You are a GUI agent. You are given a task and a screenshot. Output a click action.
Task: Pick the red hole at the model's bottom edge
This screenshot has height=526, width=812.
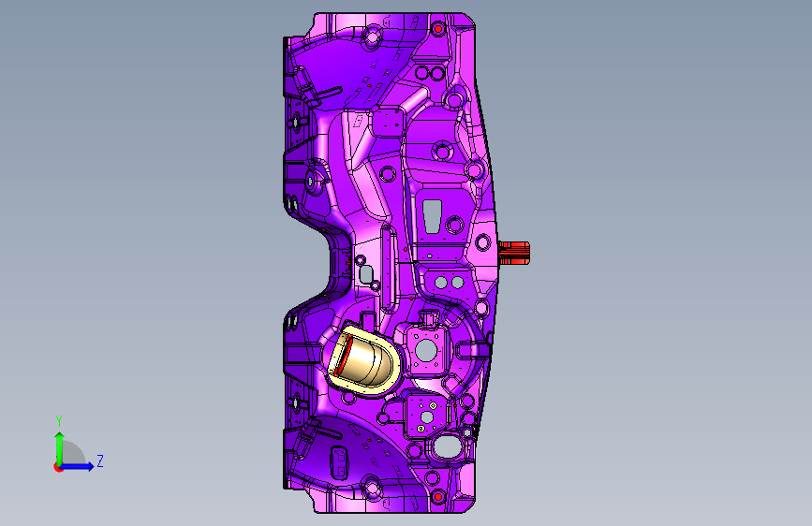(x=438, y=496)
